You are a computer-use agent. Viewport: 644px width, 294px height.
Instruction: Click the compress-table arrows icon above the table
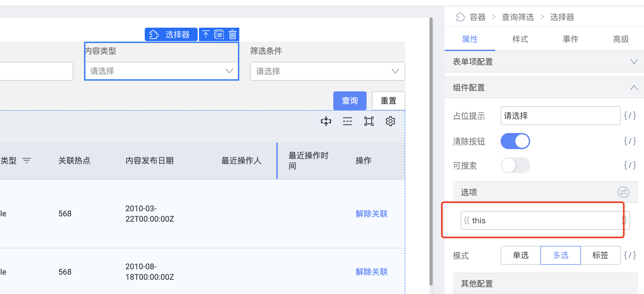click(x=326, y=121)
